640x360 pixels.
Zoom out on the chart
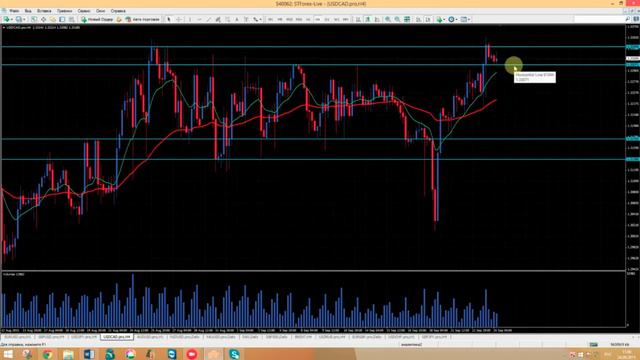(x=397, y=19)
